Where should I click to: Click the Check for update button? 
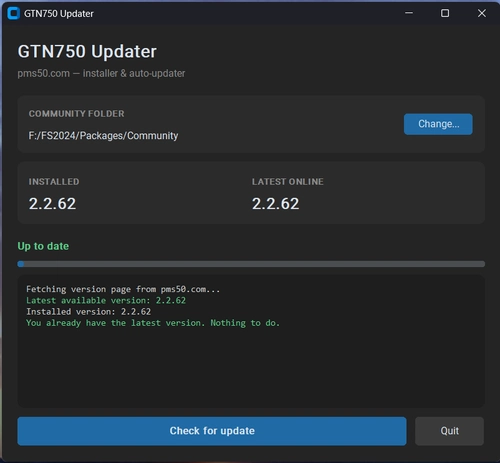click(x=212, y=431)
